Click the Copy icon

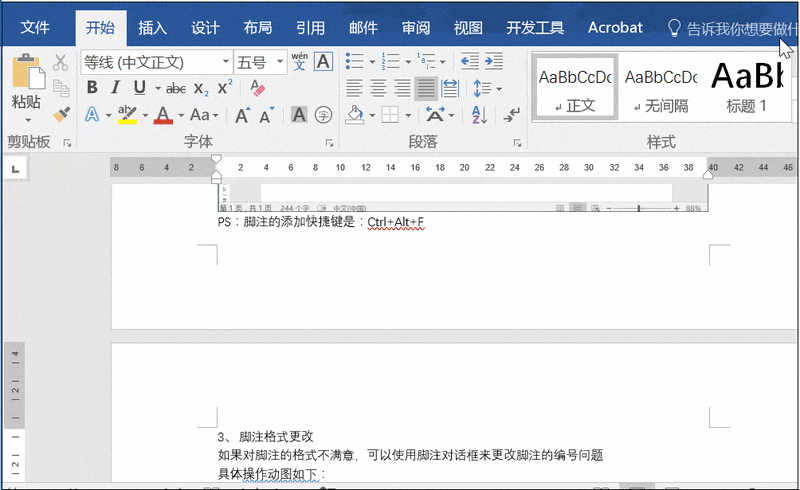click(61, 88)
